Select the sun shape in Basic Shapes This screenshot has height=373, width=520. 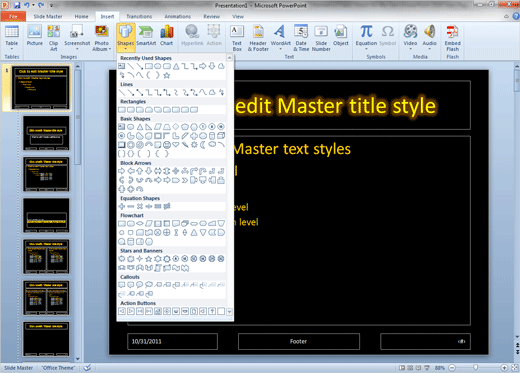194,145
